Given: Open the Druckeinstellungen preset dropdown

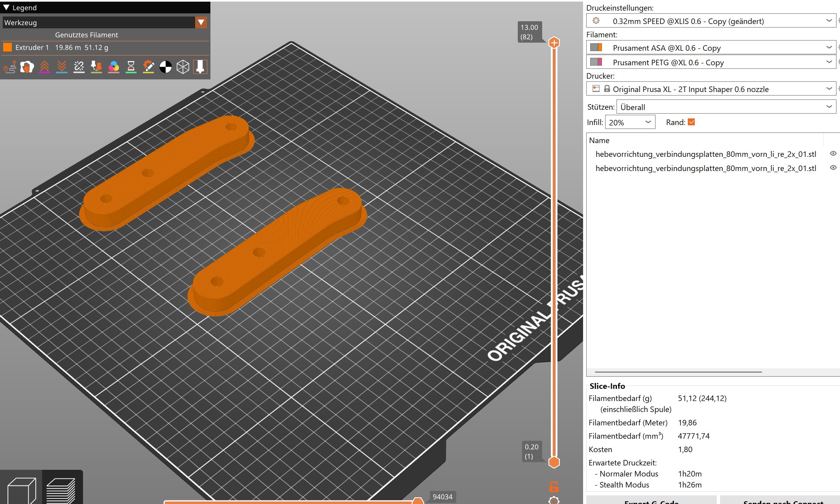Looking at the screenshot, I should [x=829, y=20].
